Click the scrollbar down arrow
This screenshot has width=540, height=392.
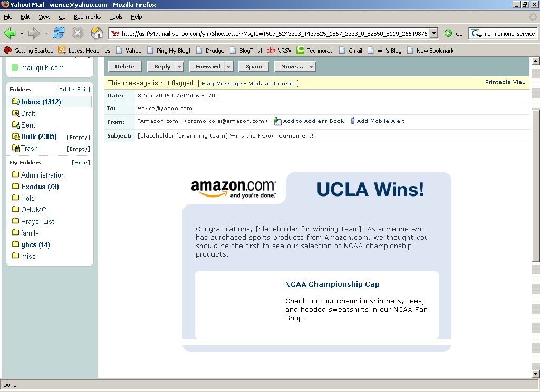pyautogui.click(x=536, y=374)
